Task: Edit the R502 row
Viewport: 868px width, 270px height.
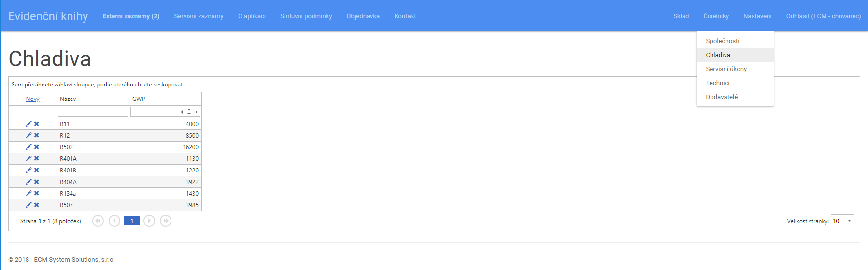Action: tap(28, 147)
